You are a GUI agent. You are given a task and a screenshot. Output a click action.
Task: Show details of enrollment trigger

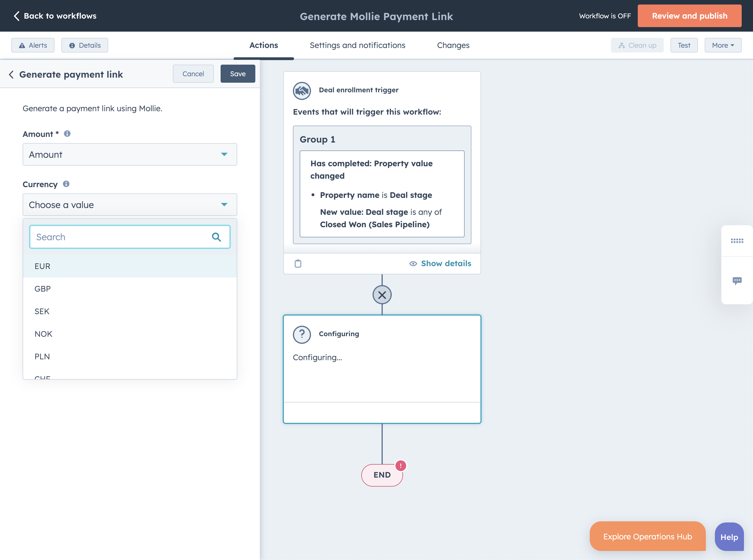[440, 263]
